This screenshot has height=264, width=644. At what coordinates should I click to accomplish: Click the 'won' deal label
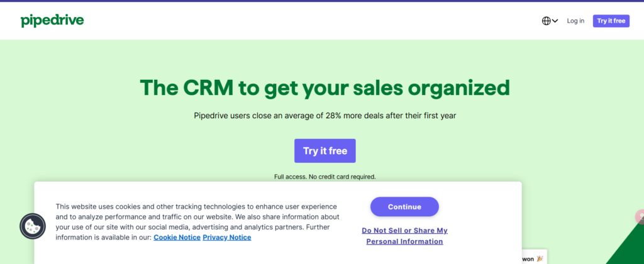[x=527, y=259]
